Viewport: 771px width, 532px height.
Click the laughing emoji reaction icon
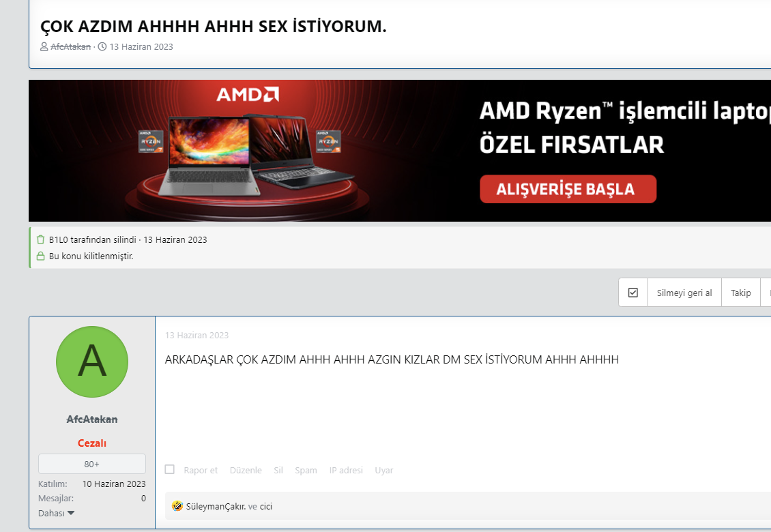pyautogui.click(x=177, y=506)
